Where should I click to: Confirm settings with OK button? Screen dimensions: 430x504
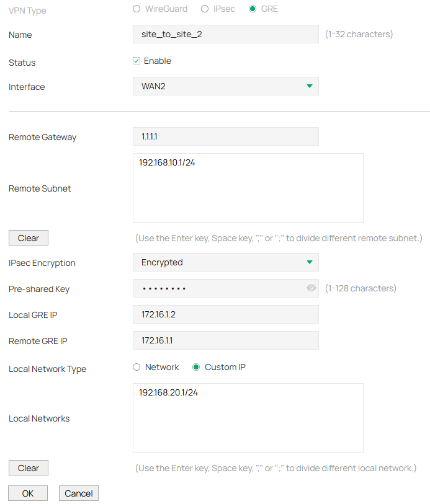click(27, 493)
